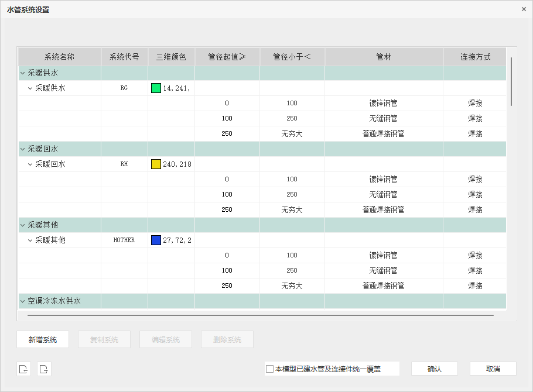Collapse the 空调冷冻水供水 category row

(x=23, y=301)
